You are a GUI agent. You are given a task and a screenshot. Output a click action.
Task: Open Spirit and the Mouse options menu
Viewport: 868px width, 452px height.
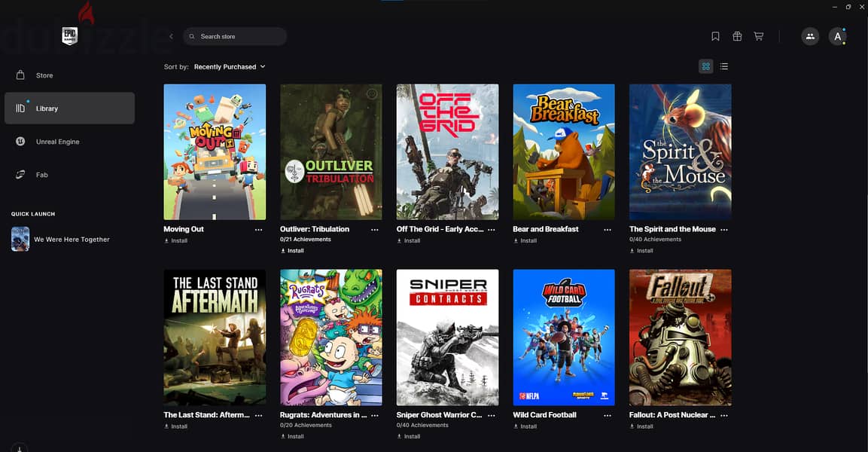pos(724,229)
